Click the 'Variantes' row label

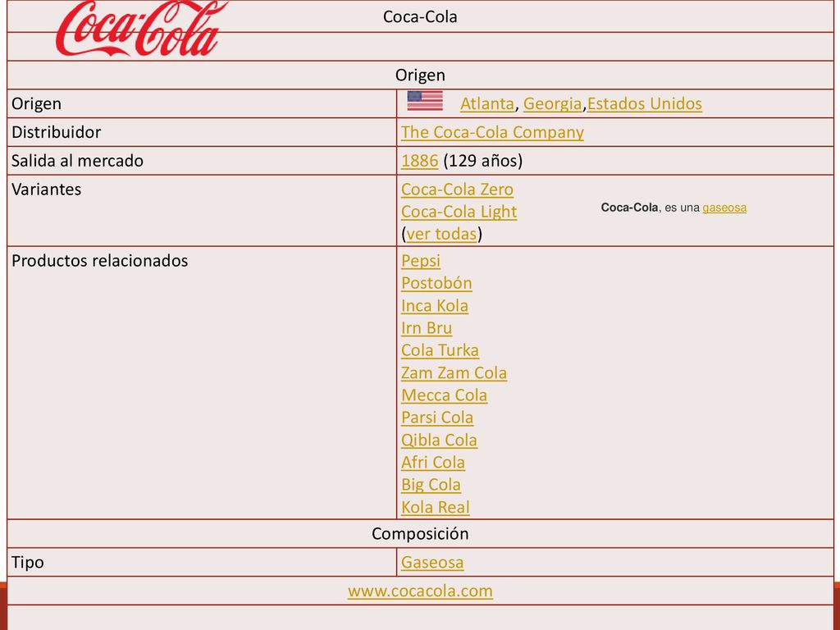coord(46,189)
